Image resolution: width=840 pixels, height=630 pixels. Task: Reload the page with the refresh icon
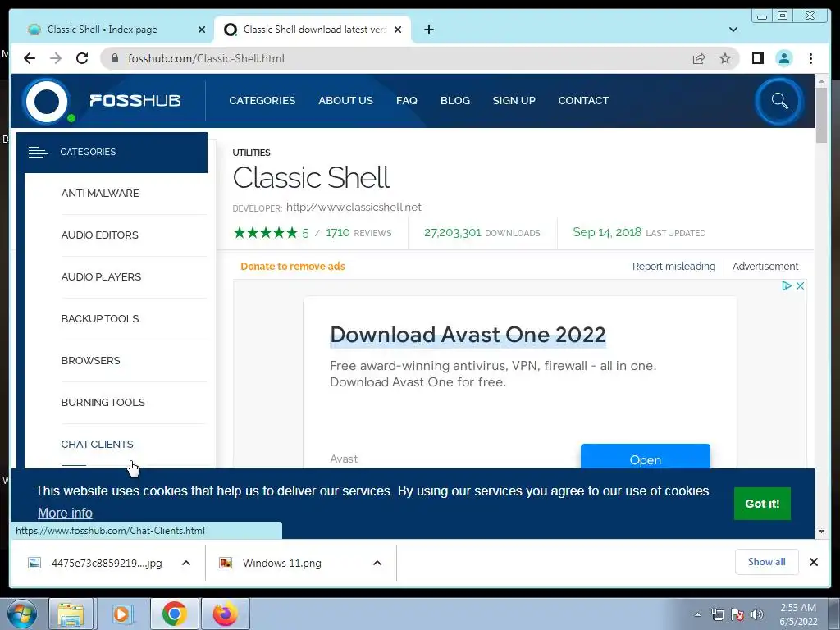pyautogui.click(x=82, y=58)
